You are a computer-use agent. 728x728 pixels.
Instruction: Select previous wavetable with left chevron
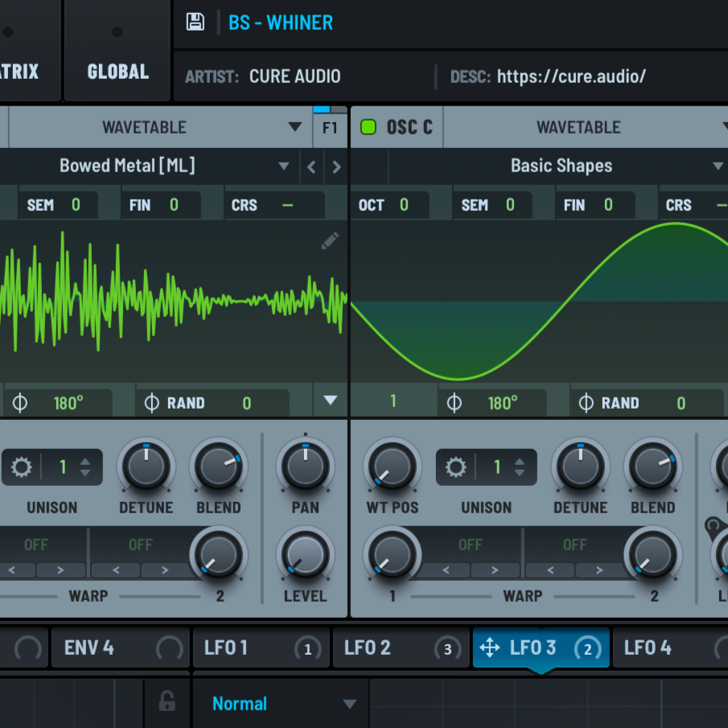tap(311, 167)
